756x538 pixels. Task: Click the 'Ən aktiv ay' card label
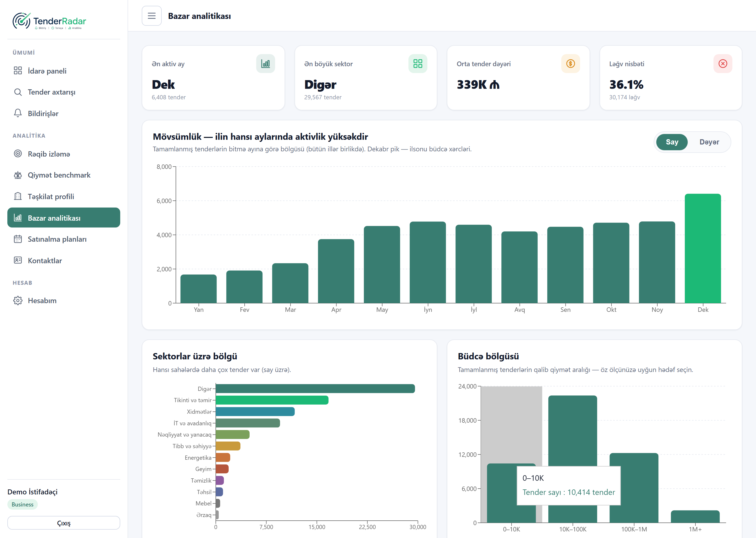tap(168, 64)
